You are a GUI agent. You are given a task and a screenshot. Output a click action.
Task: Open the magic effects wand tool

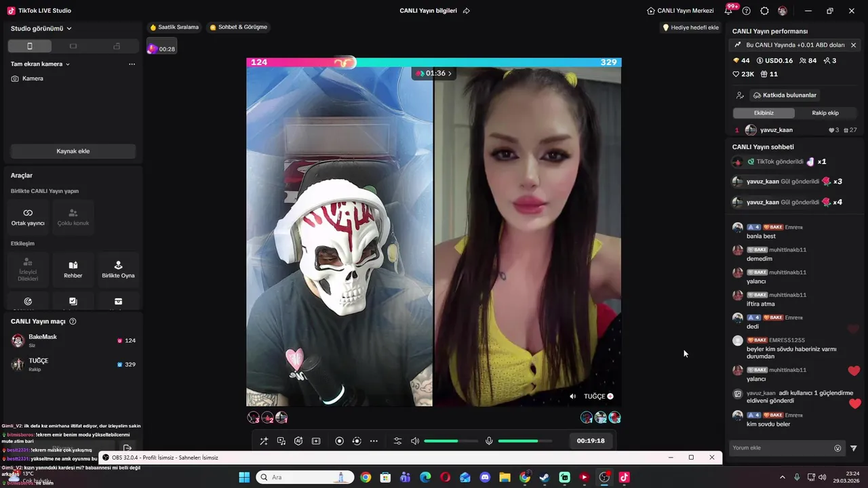[264, 441]
